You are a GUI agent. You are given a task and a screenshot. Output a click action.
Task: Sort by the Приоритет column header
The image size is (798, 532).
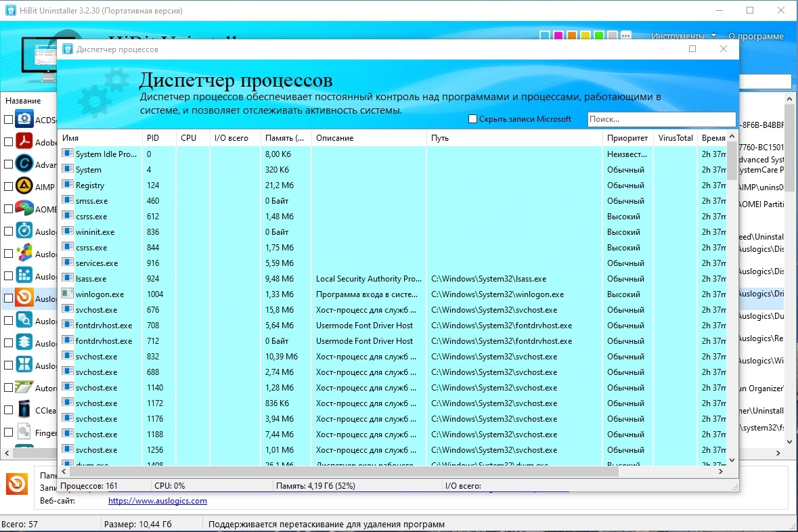click(x=627, y=138)
